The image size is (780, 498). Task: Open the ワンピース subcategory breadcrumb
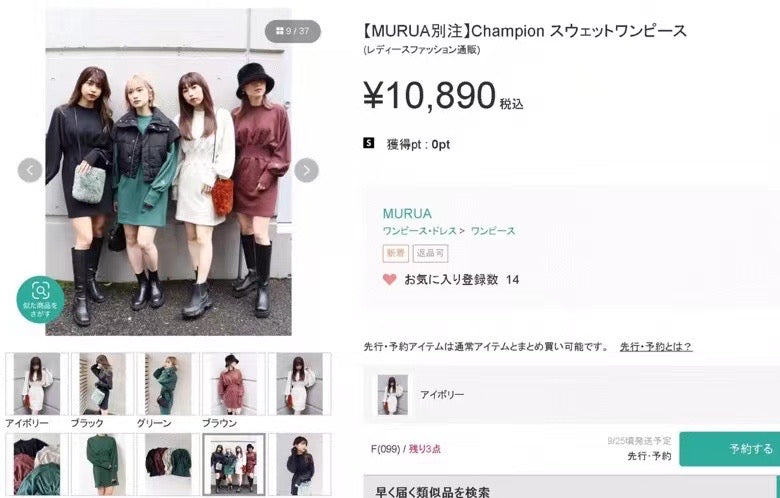[x=493, y=231]
